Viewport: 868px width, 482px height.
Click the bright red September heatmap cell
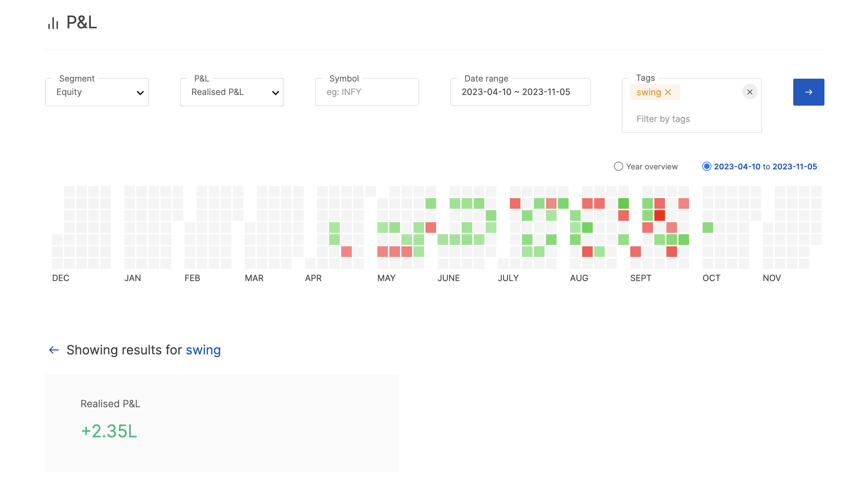coord(659,215)
